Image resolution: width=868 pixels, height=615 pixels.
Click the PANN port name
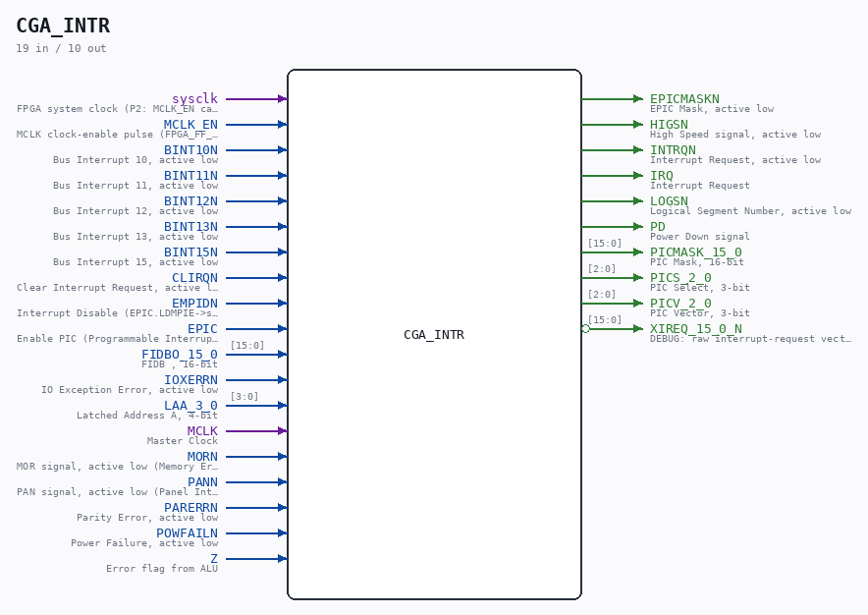[202, 481]
